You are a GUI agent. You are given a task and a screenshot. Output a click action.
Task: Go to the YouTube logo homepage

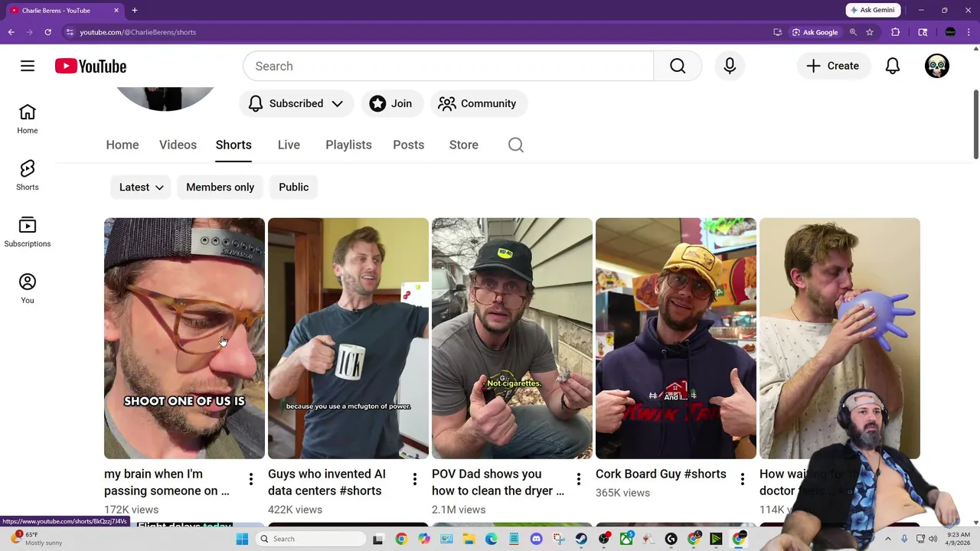(90, 67)
